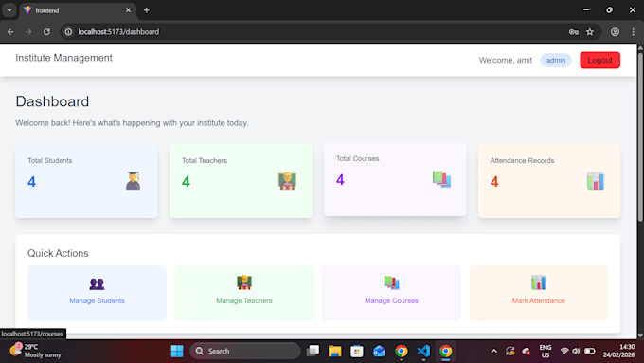The height and width of the screenshot is (363, 644).
Task: Go forward using the browser forward arrow
Action: coord(28,31)
